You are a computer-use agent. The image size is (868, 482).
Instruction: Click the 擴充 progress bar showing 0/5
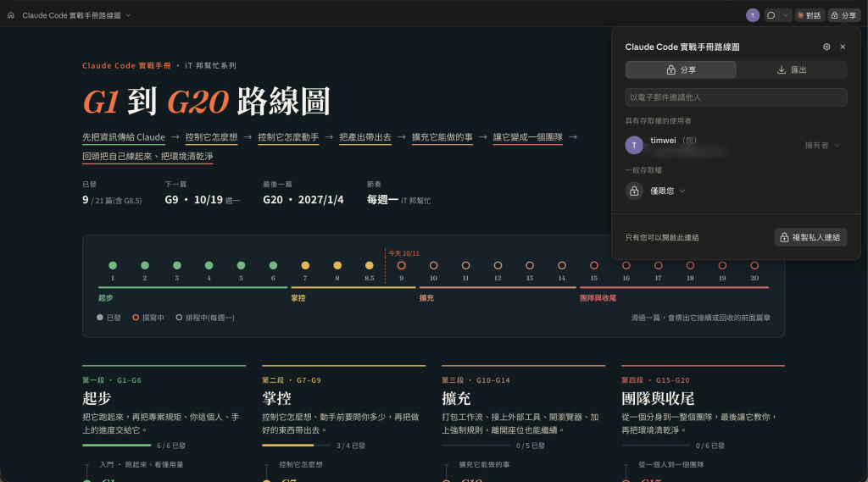tap(476, 445)
